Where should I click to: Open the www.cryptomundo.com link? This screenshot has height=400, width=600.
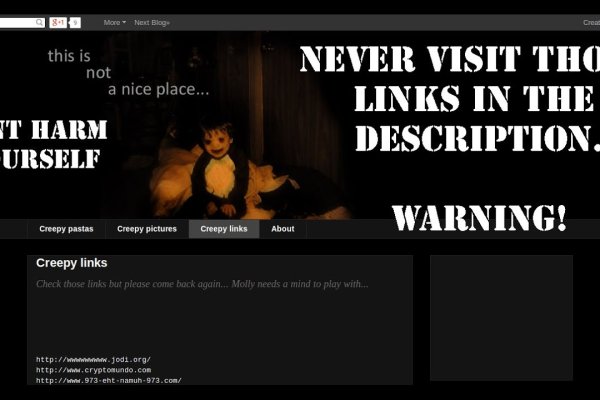(x=93, y=370)
